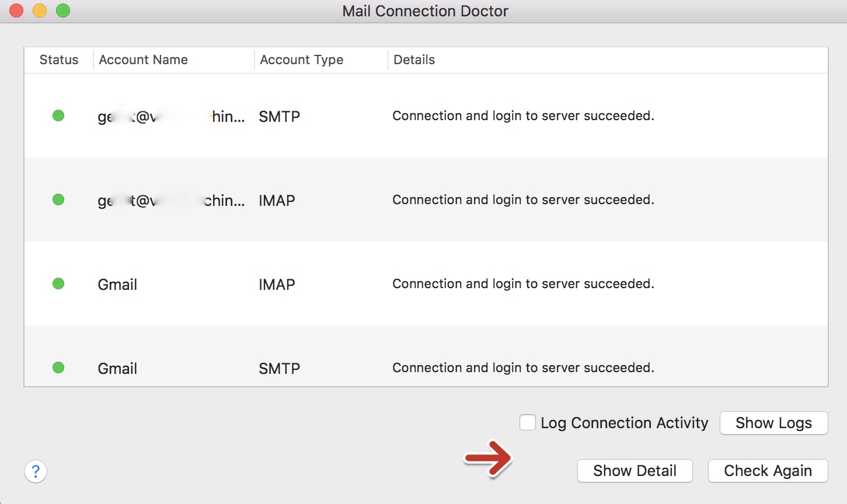Enable Log Connection Activity checkbox
Image resolution: width=847 pixels, height=504 pixels.
(528, 422)
